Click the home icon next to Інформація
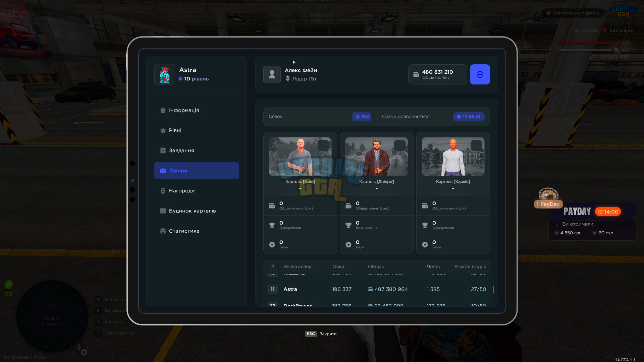Screen dimensions: 644x362 click(163, 110)
